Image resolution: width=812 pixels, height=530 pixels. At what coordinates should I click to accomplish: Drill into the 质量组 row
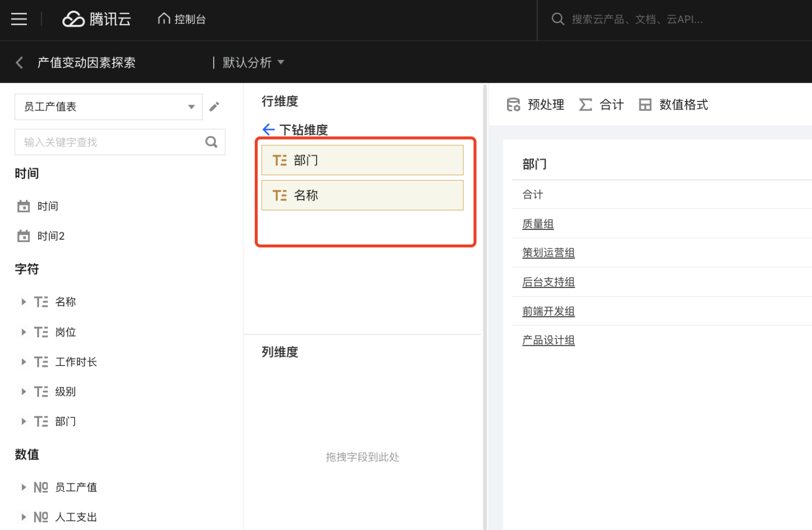pyautogui.click(x=538, y=224)
